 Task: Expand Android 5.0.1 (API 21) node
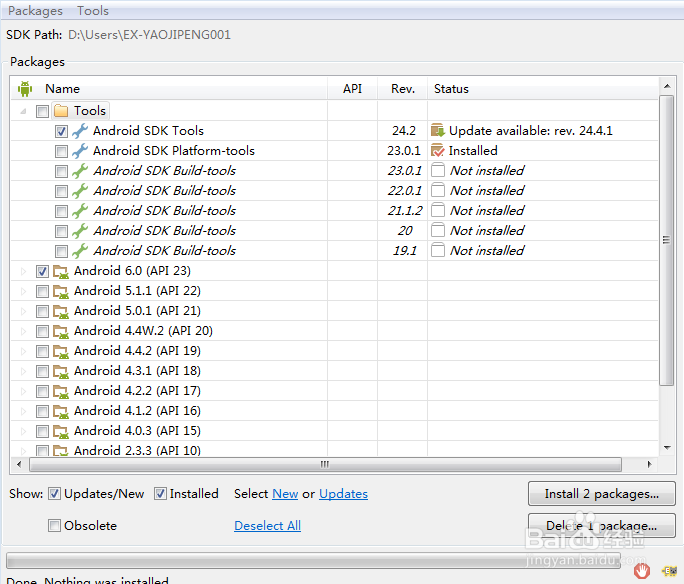click(x=24, y=311)
